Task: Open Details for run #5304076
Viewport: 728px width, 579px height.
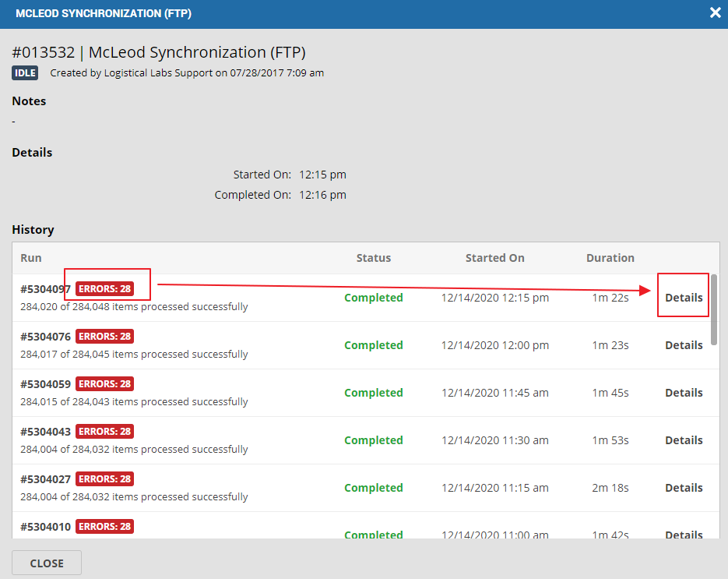Action: coord(684,344)
